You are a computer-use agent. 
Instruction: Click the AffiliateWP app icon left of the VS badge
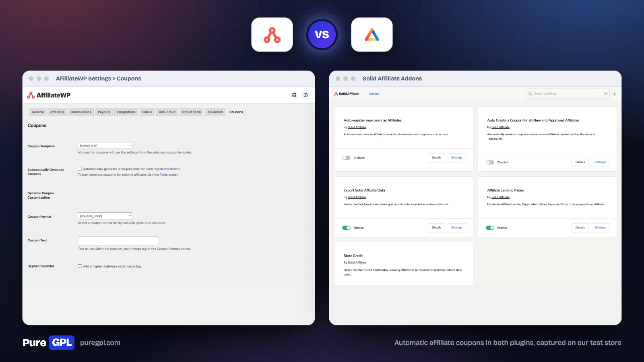tap(272, 35)
